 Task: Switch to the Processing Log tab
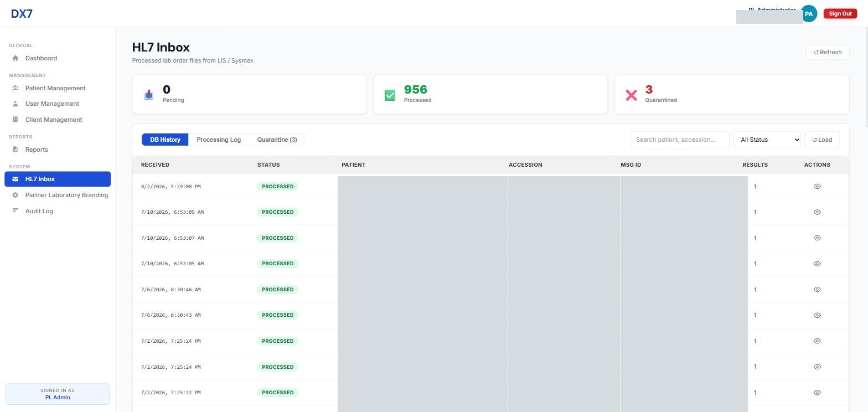pyautogui.click(x=219, y=140)
